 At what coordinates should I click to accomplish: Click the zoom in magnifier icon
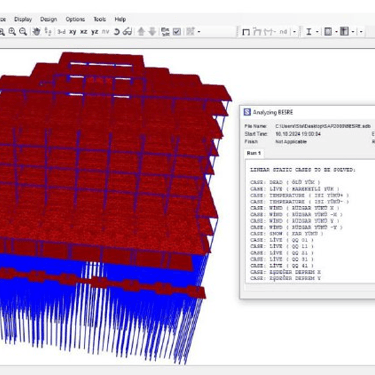[x=12, y=32]
